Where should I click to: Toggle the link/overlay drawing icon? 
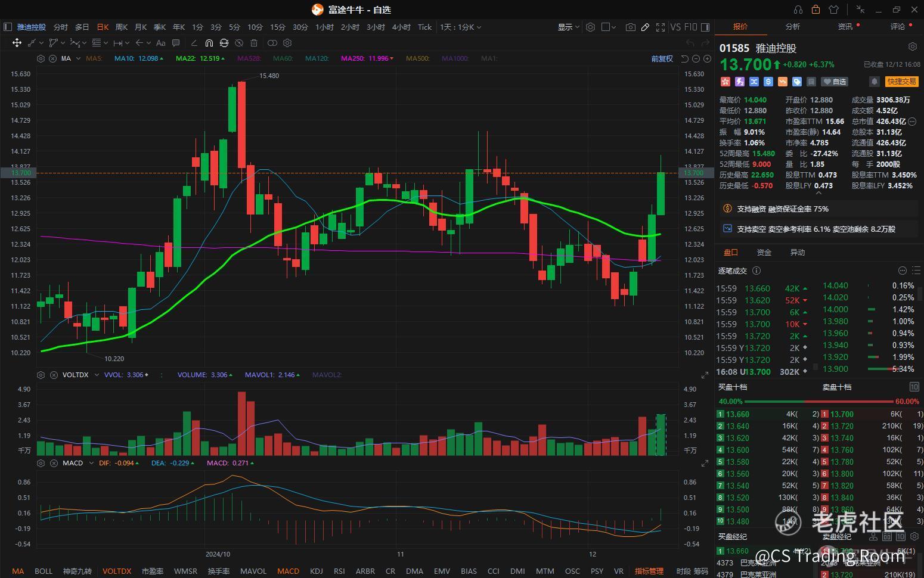click(272, 43)
